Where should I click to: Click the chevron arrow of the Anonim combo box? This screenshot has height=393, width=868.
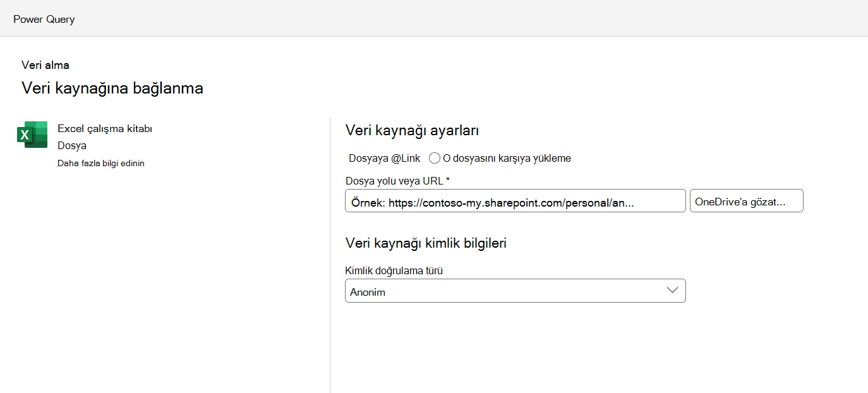(x=672, y=291)
